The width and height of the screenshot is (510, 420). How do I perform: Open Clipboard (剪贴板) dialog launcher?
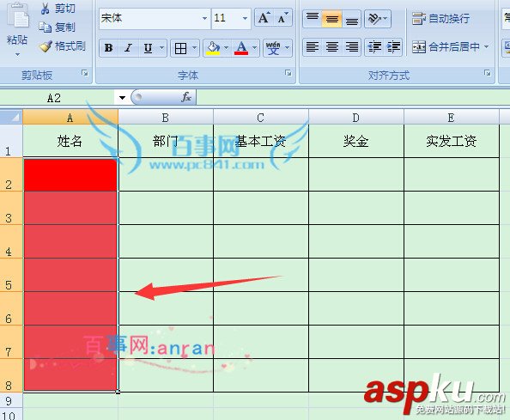click(85, 74)
